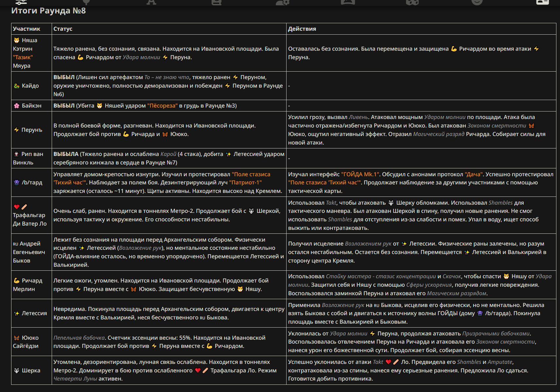Click Летессия's status text starting Невредима
Screen dimensions: 560x392
[169, 313]
